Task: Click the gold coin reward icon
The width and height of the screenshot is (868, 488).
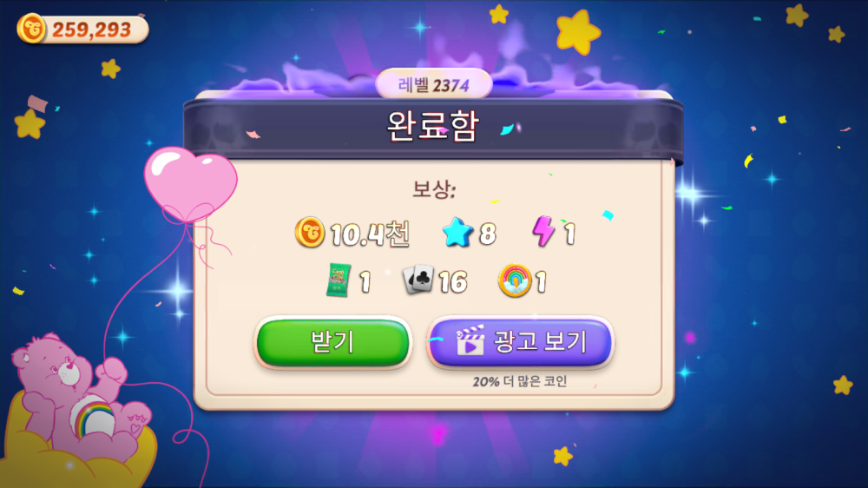Action: click(310, 232)
